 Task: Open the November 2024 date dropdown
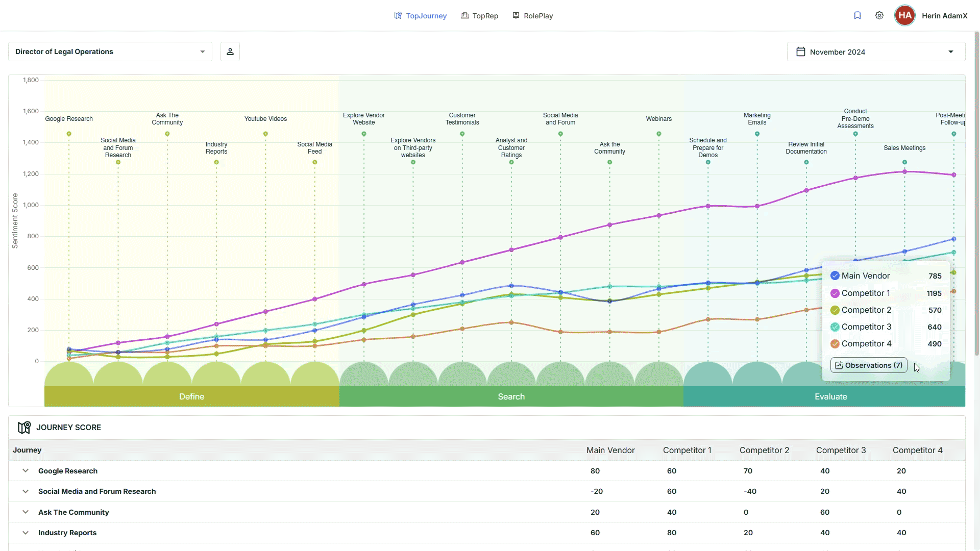[x=876, y=52]
